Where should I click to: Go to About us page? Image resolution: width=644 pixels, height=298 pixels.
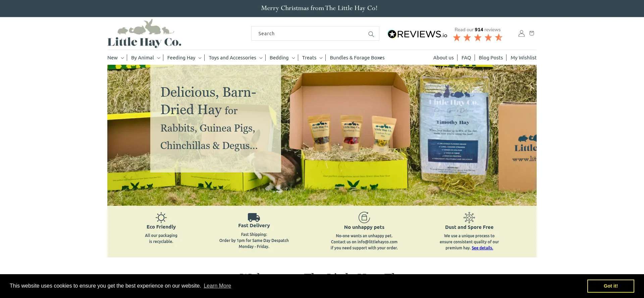coord(443,58)
